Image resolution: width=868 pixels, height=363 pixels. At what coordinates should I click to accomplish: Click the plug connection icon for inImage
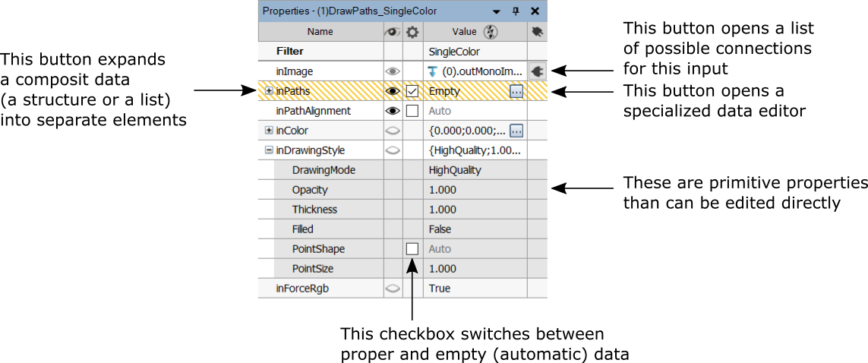pos(537,71)
